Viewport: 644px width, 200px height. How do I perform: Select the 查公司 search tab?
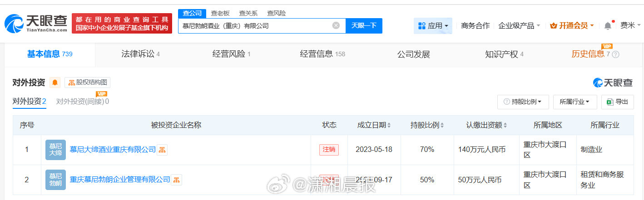click(x=192, y=13)
